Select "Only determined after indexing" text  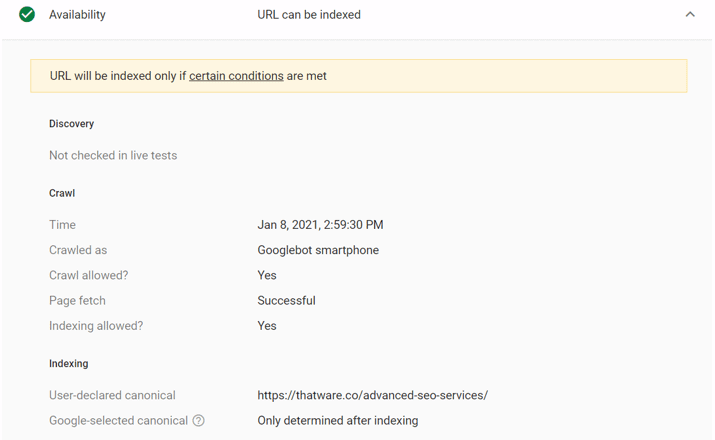point(337,421)
